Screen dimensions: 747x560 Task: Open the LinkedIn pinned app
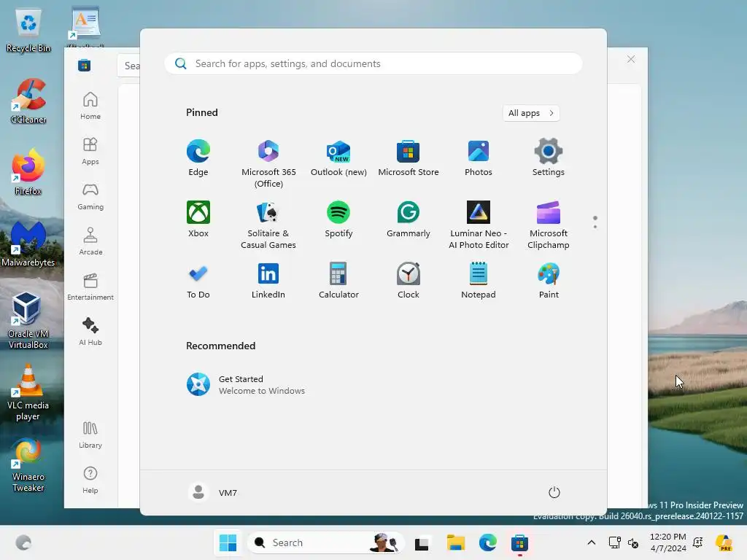268,281
